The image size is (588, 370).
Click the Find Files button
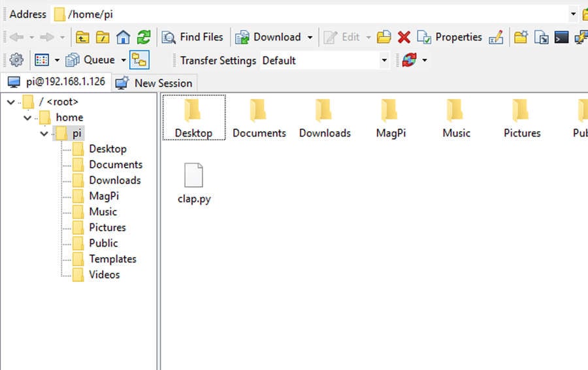pyautogui.click(x=193, y=37)
